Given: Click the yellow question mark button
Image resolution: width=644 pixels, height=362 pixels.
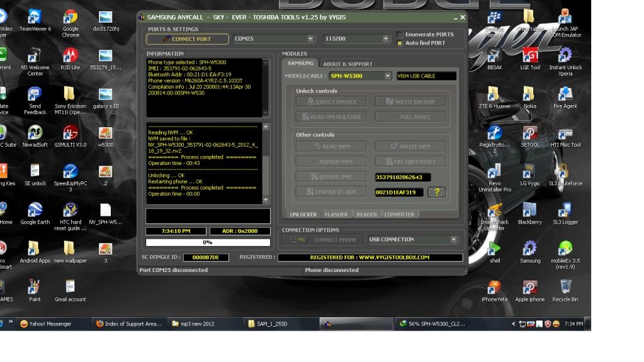Looking at the screenshot, I should click(x=437, y=192).
